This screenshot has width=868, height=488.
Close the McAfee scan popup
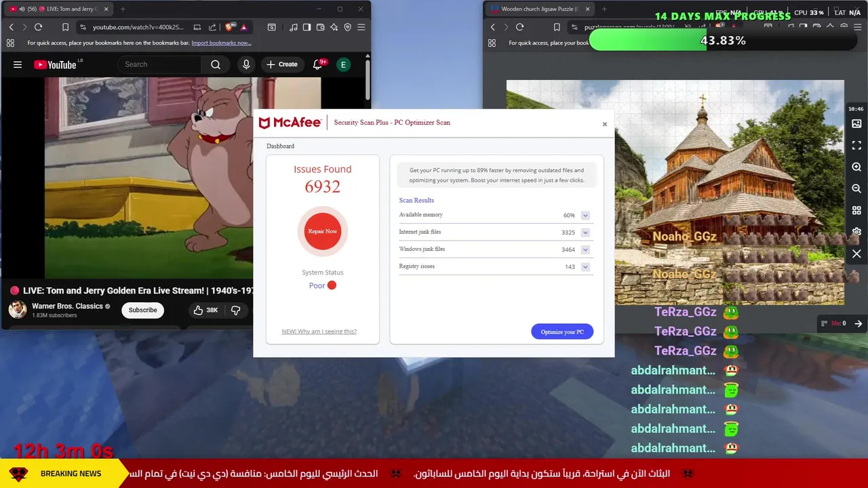(605, 124)
